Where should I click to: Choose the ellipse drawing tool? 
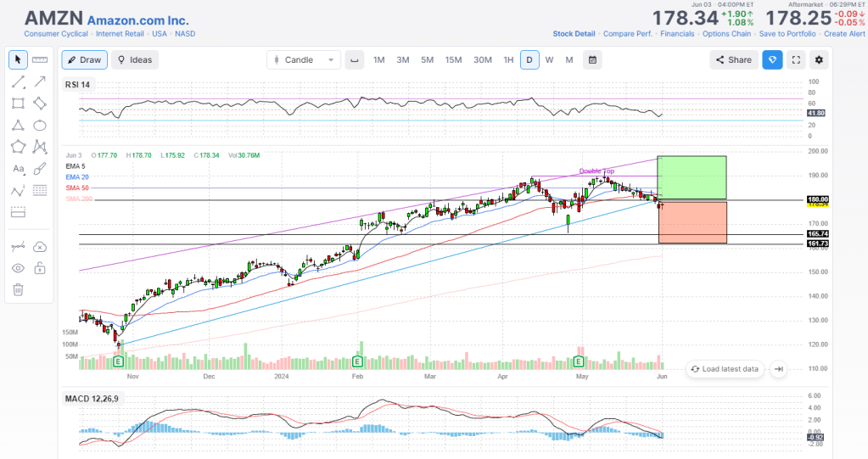[x=39, y=125]
